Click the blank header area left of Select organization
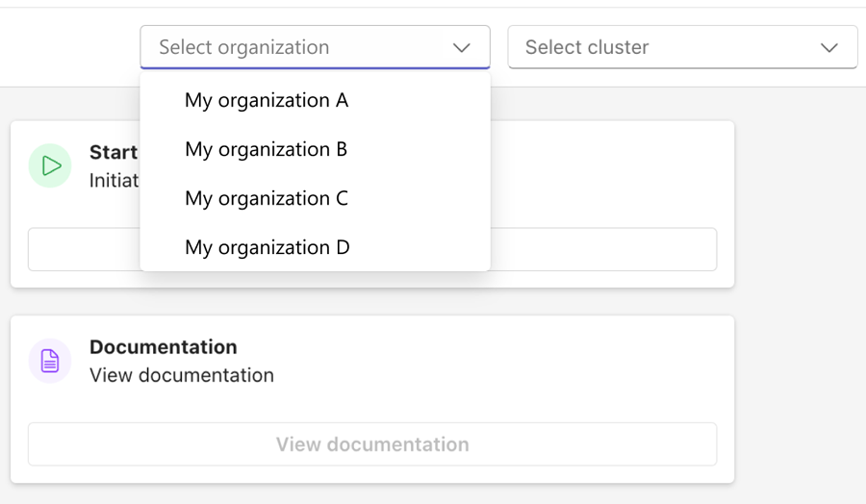The image size is (866, 504). tap(67, 47)
